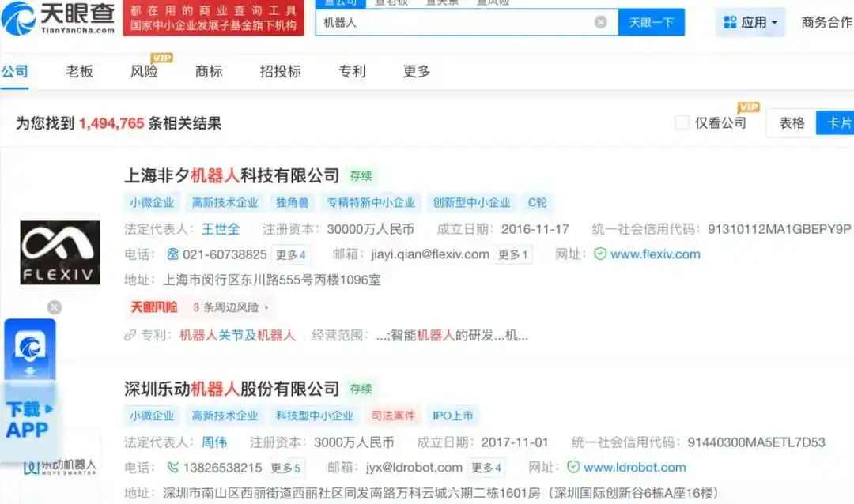
Task: Click the 天眼风险 label
Action: [x=154, y=307]
